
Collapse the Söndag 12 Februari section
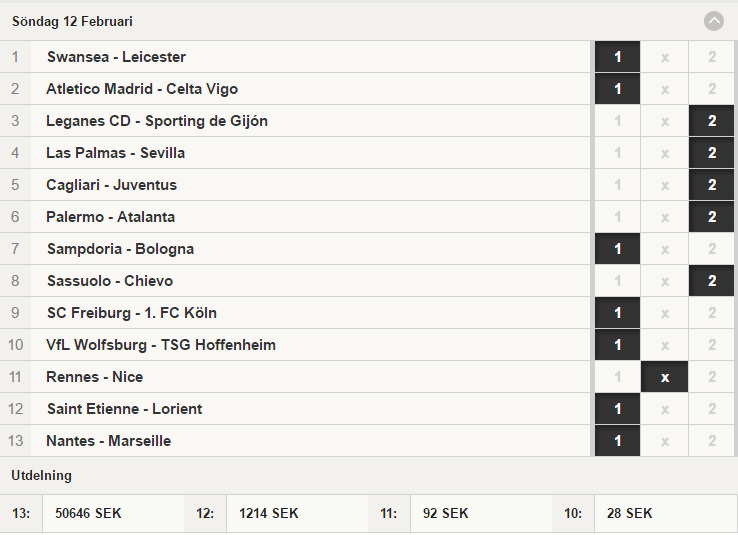point(714,21)
